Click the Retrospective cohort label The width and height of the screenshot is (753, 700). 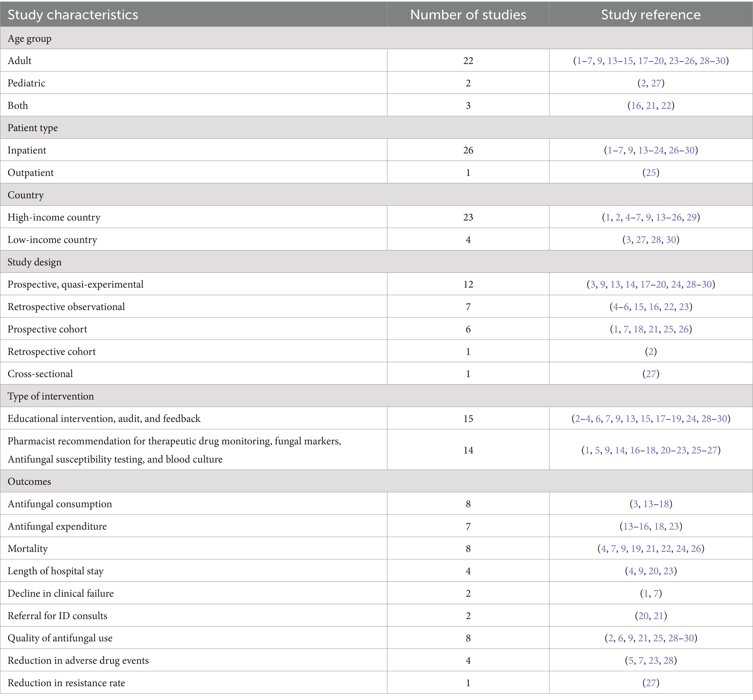pyautogui.click(x=51, y=351)
